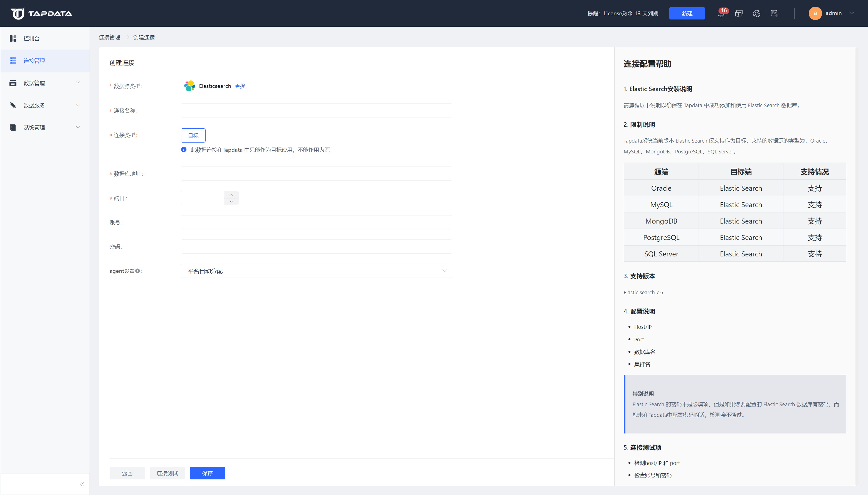Select the 目标 connection type option

click(x=193, y=135)
